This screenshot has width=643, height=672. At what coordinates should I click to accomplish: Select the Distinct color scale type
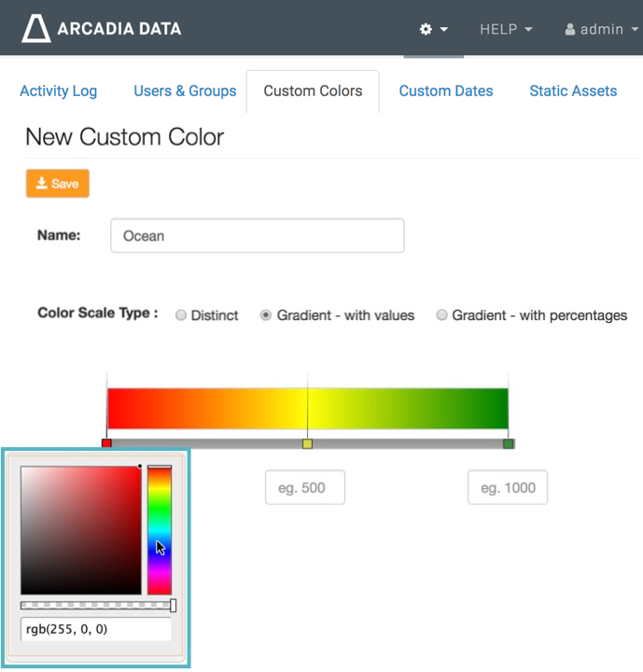pyautogui.click(x=182, y=315)
